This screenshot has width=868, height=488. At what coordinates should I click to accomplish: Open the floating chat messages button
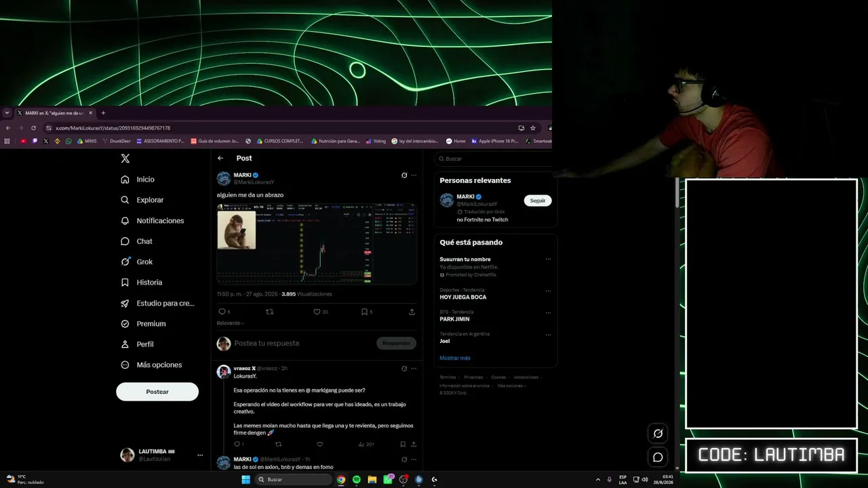click(658, 457)
